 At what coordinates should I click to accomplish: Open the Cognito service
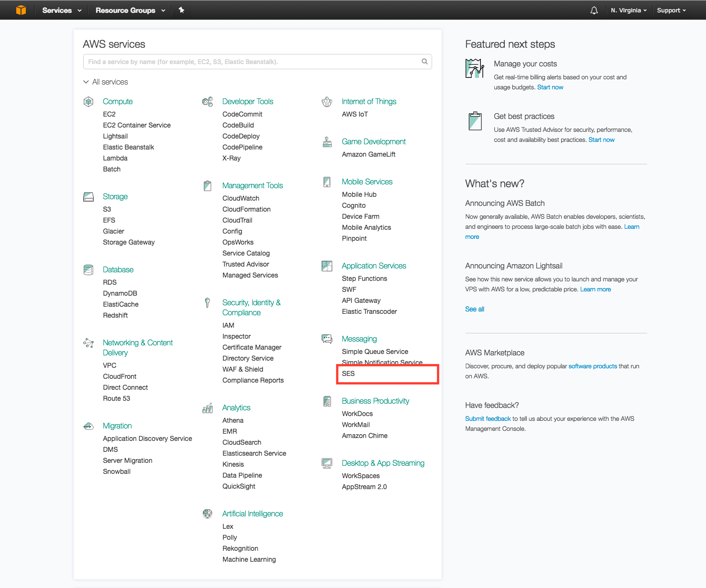354,205
